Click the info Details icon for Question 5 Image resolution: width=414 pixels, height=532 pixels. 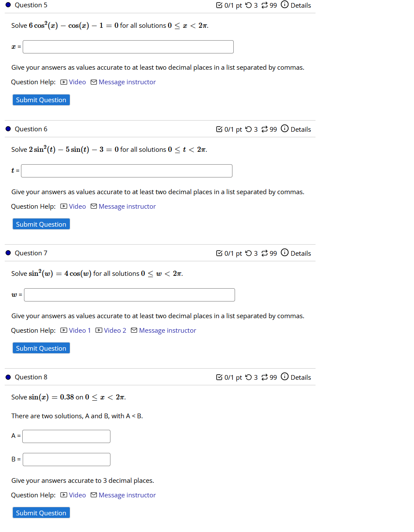(x=285, y=5)
